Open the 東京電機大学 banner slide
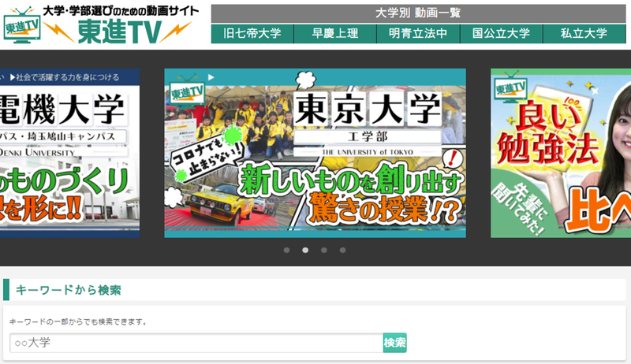 click(x=69, y=153)
